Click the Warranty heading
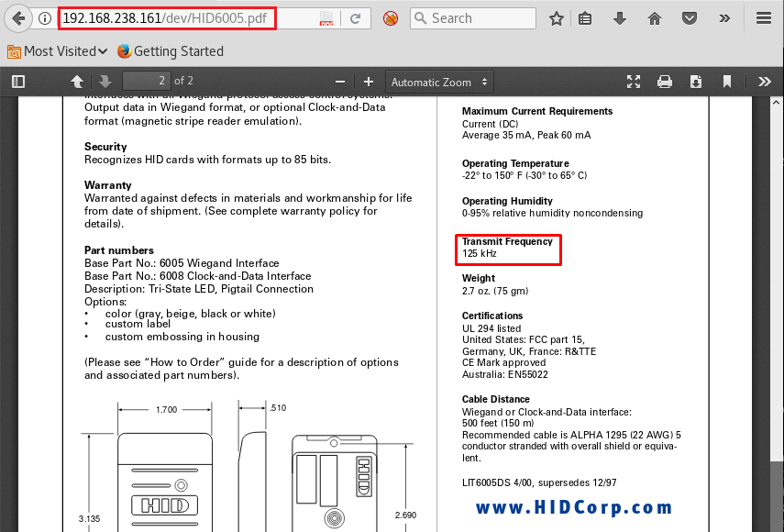The height and width of the screenshot is (532, 784). tap(108, 185)
